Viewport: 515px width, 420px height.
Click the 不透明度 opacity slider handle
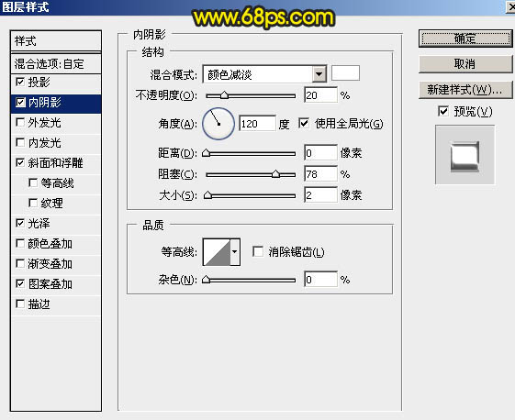click(224, 95)
